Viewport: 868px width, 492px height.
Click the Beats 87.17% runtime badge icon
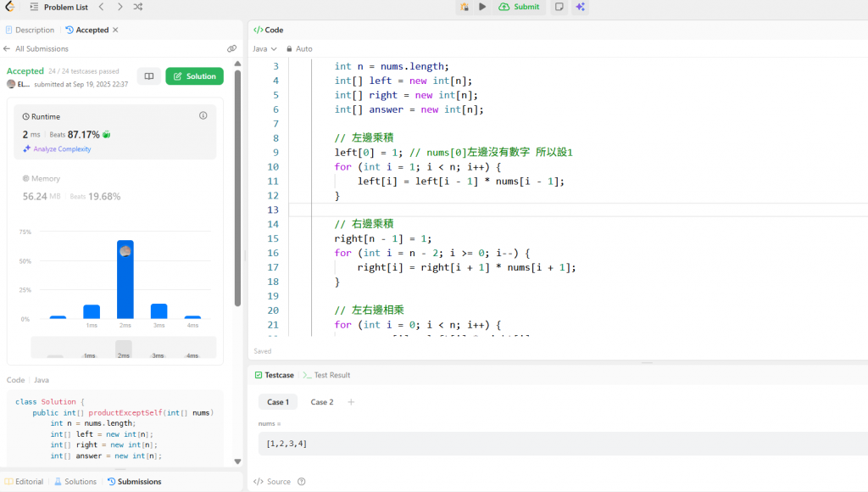pos(106,134)
